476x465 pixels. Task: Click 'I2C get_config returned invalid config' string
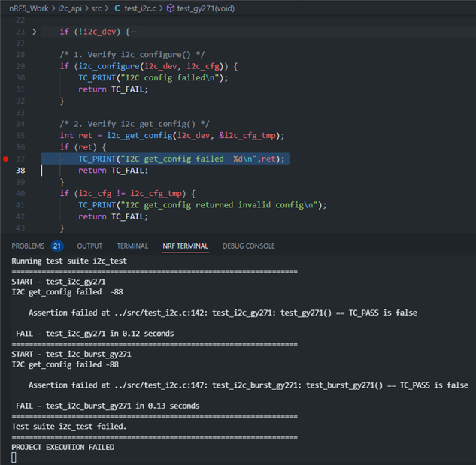pyautogui.click(x=219, y=205)
